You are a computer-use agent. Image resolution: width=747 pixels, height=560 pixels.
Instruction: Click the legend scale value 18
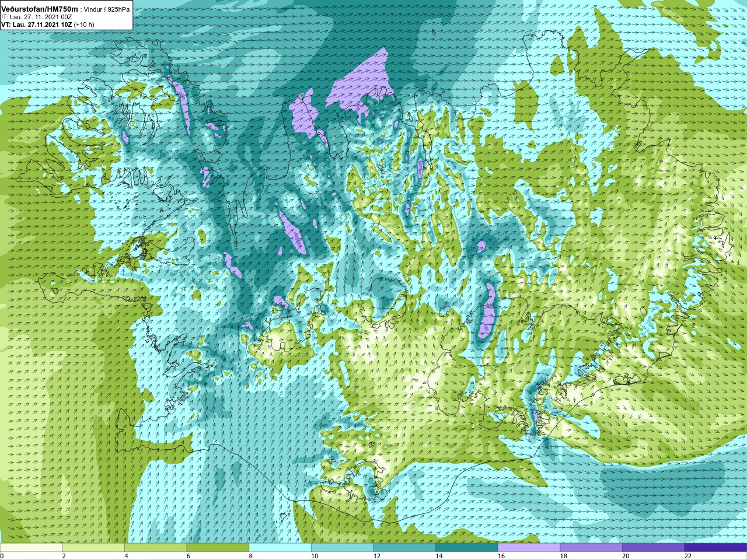[x=564, y=556]
